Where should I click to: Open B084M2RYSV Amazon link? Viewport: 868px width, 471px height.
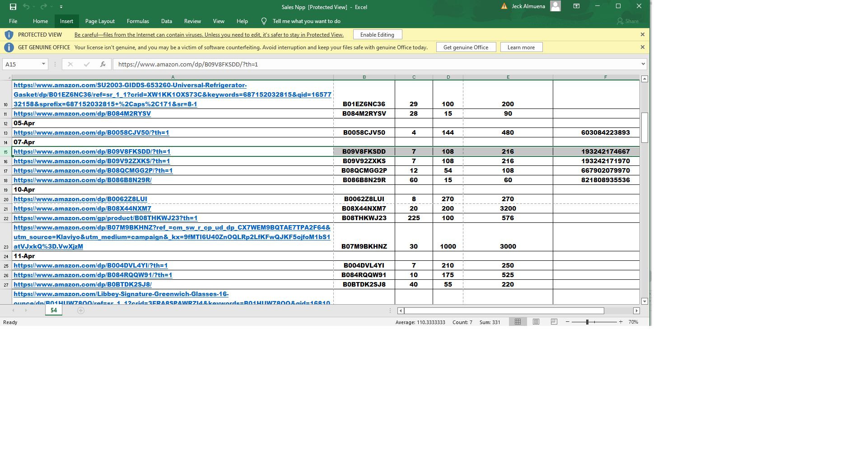tap(82, 114)
